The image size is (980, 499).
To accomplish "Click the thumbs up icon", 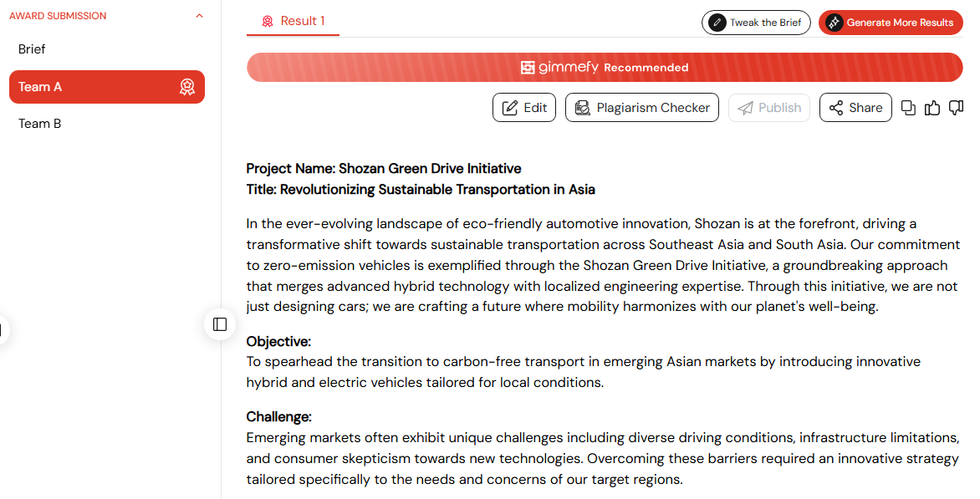I will coord(932,108).
